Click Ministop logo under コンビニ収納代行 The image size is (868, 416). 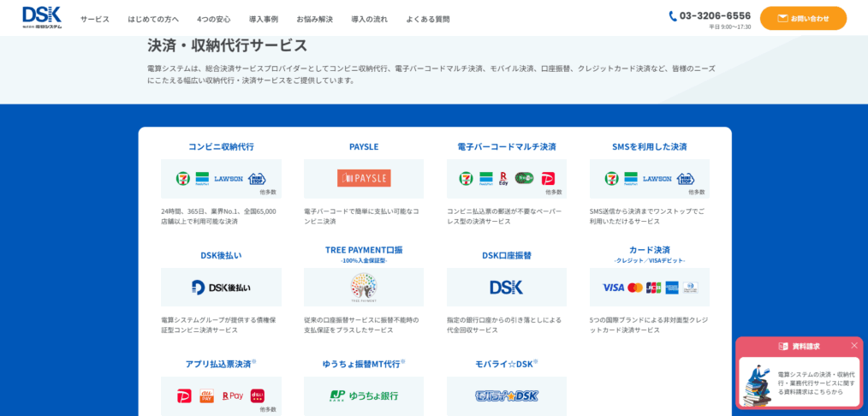[x=257, y=178]
